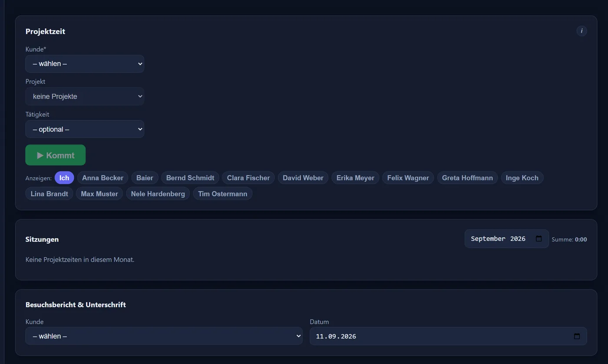Show entries for Lina Brandt

(50, 194)
